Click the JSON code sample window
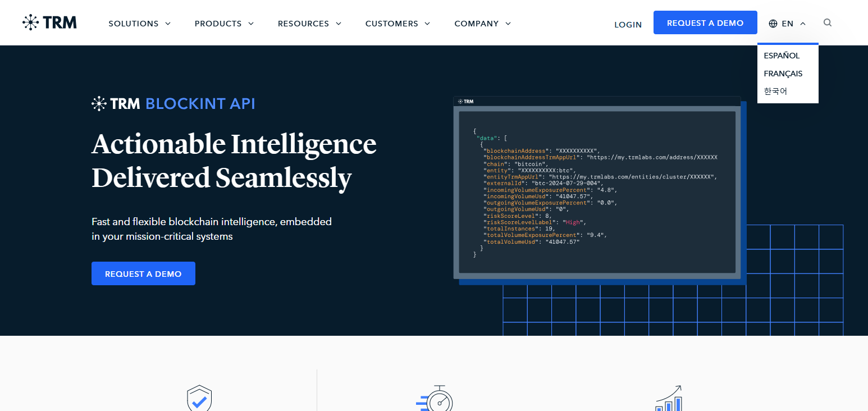 [597, 188]
